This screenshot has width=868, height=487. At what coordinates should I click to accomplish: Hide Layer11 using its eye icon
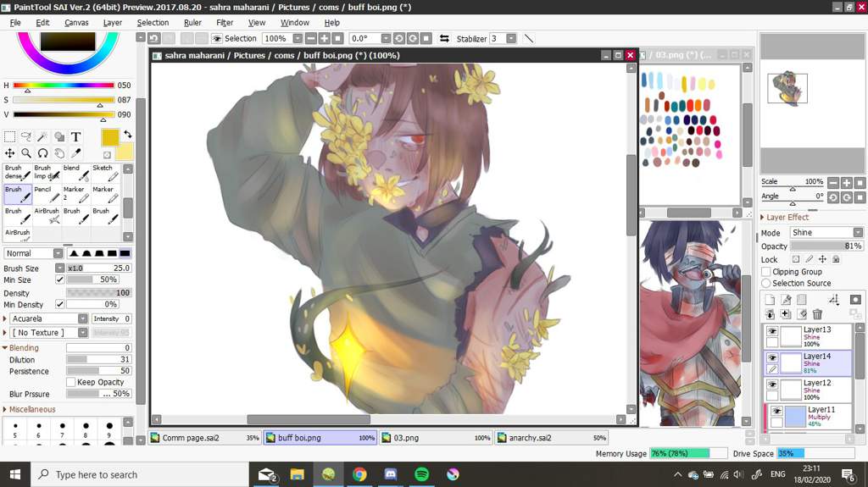776,411
